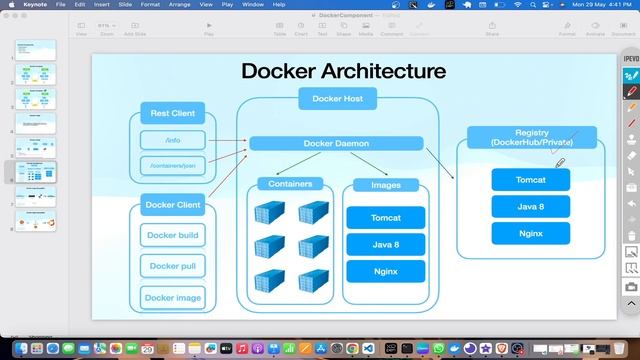Open the Edit menu
This screenshot has height=360, width=640.
pos(80,4)
